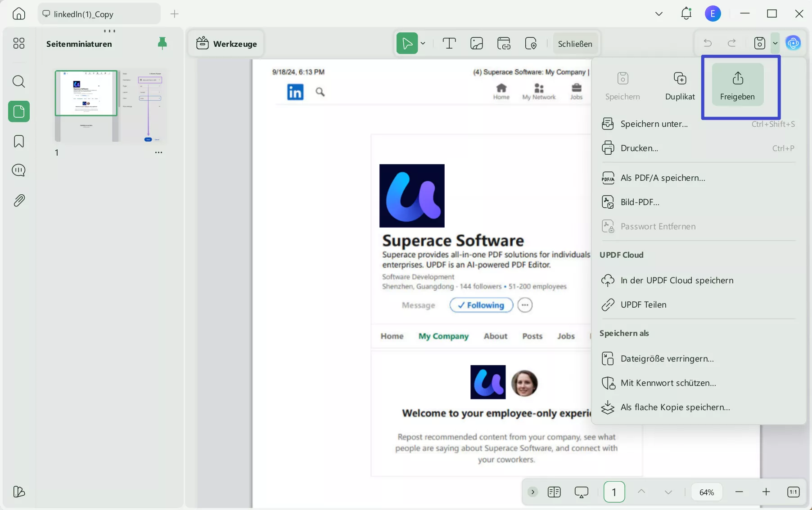Screen dimensions: 812x510
Task: Collapse the bottom page toolbar arrow
Action: (x=532, y=492)
